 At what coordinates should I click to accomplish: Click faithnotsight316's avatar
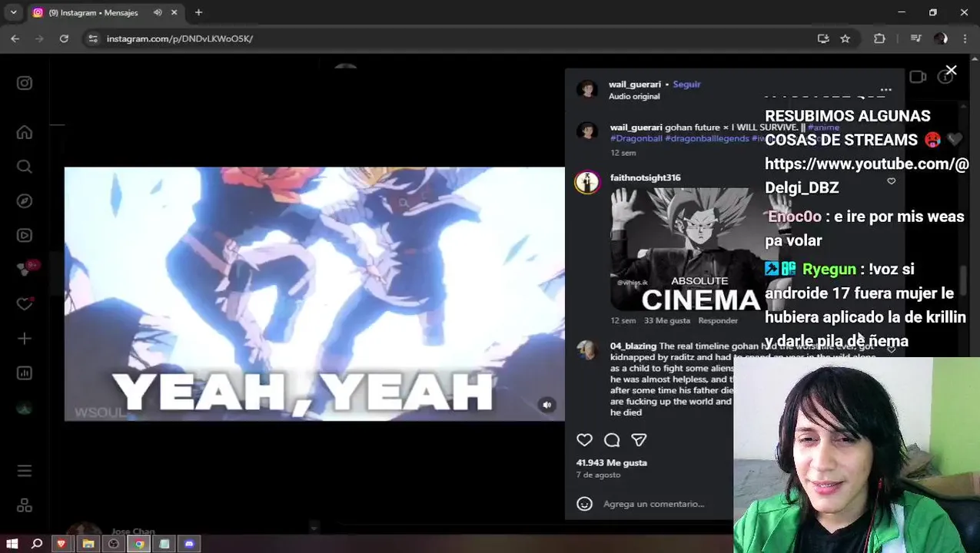588,183
